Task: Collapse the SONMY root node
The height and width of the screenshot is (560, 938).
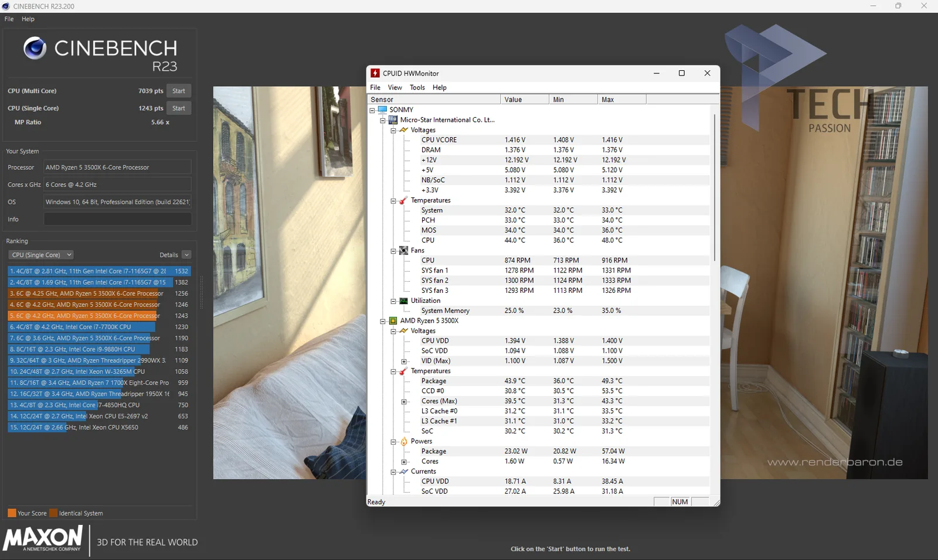Action: pyautogui.click(x=372, y=110)
